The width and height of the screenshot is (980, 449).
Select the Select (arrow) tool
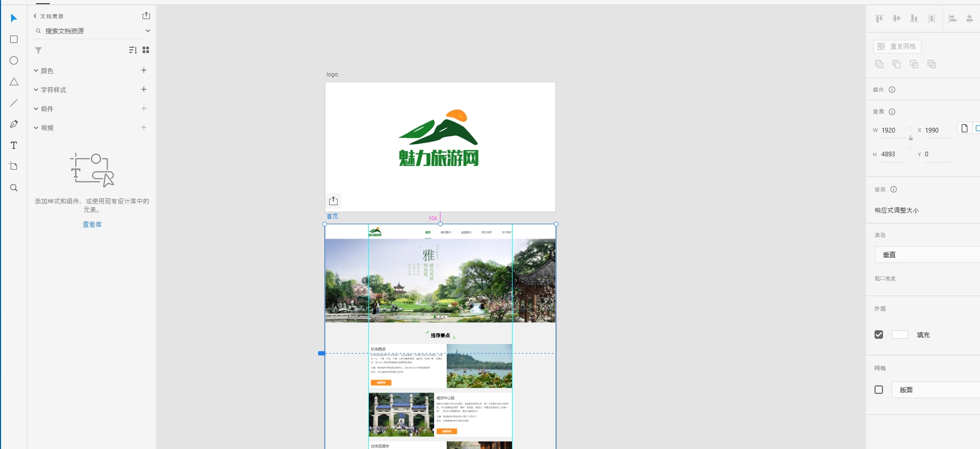click(14, 19)
